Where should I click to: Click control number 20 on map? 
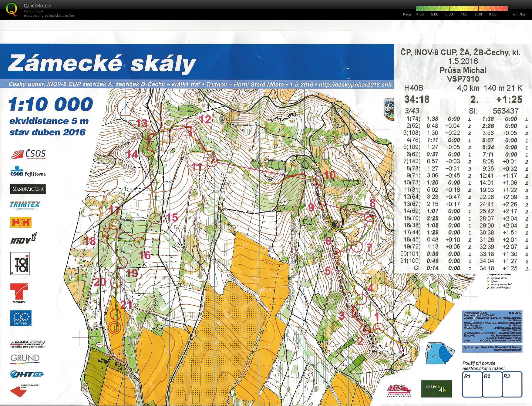point(100,282)
